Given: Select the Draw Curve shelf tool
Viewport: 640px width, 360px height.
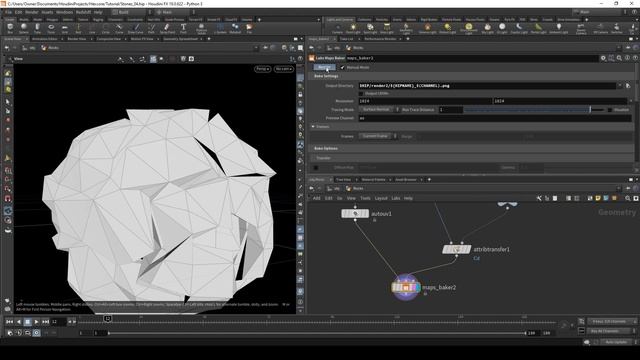Looking at the screenshot, I should pyautogui.click(x=136, y=28).
